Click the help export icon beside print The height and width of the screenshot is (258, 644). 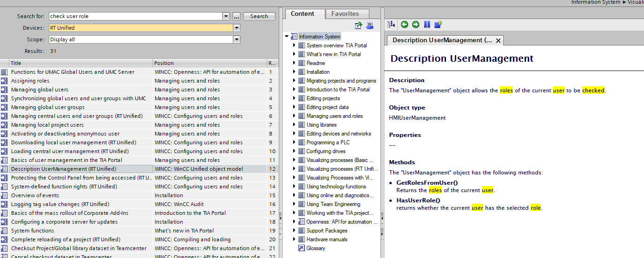click(359, 26)
